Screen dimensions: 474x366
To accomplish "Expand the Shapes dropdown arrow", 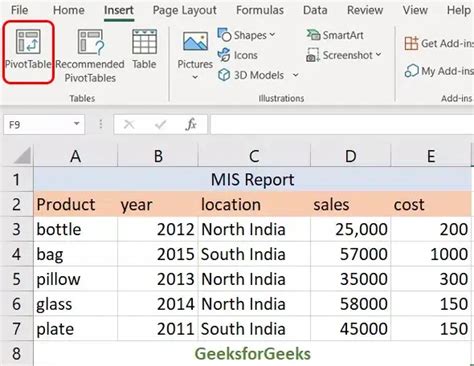I will coord(272,35).
